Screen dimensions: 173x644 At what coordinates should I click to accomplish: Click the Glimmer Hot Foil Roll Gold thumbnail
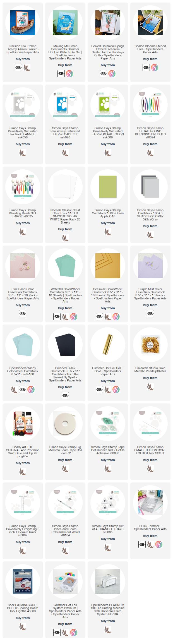tap(108, 345)
